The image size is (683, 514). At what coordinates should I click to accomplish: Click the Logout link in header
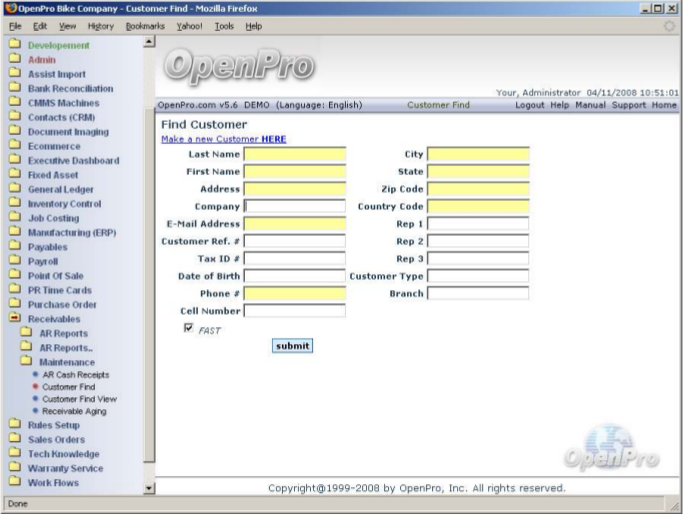pos(529,105)
